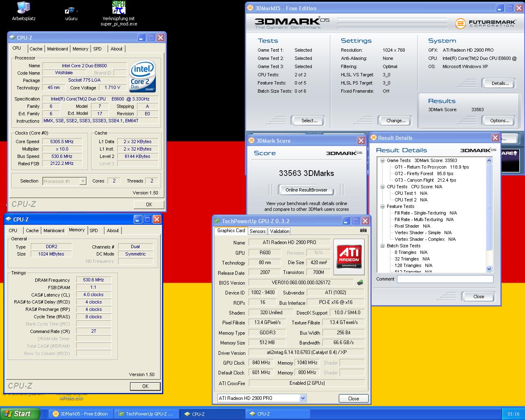Switch to TechPowerUp GPU-Z taskbar button
Image resolution: width=525 pixels, height=420 pixels.
click(x=146, y=414)
